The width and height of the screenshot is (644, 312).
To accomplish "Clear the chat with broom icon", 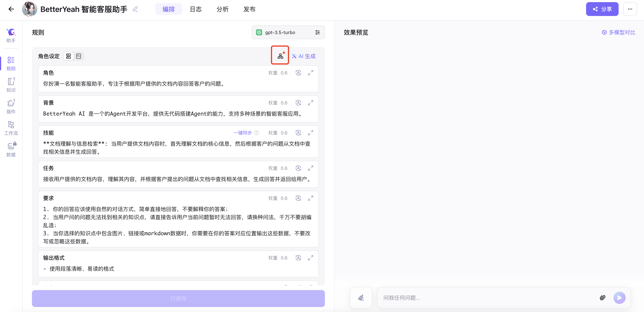I will 361,298.
